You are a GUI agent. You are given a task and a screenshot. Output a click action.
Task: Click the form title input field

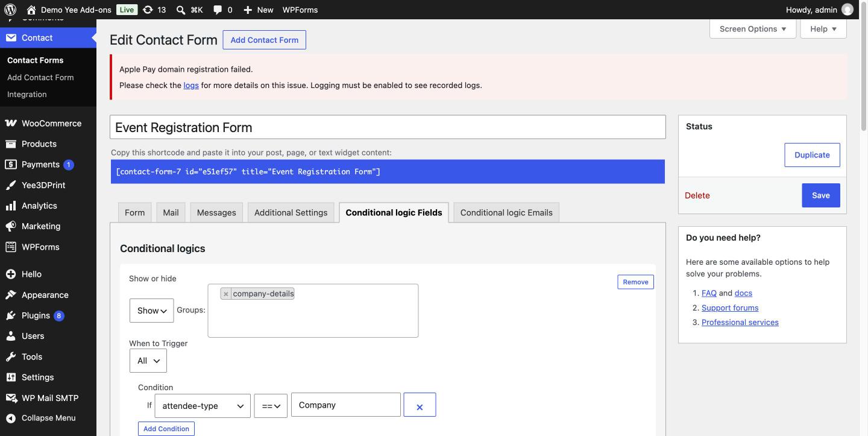click(x=388, y=127)
